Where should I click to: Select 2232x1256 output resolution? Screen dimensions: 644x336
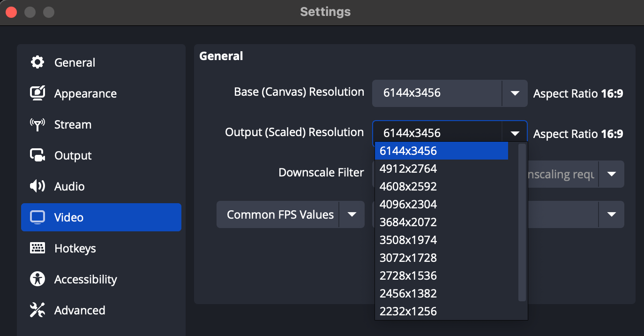[408, 311]
